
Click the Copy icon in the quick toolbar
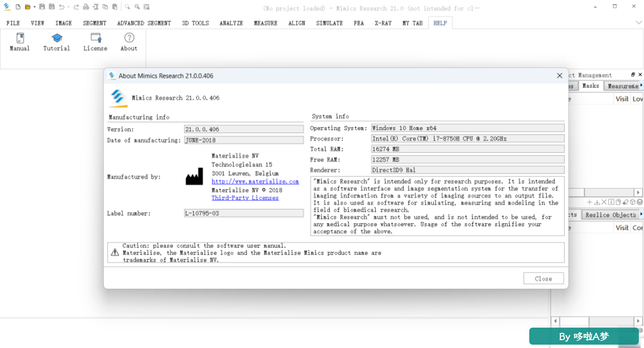pos(105,7)
